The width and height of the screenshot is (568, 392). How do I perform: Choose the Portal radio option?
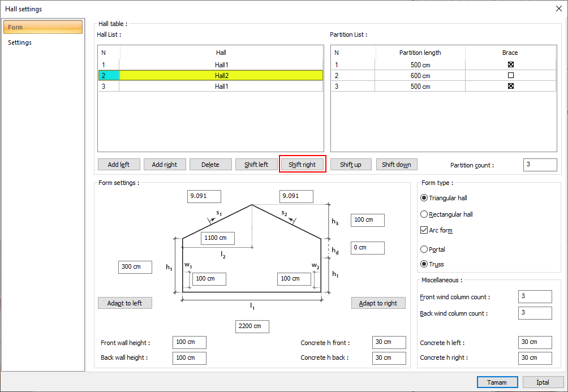pyautogui.click(x=424, y=249)
